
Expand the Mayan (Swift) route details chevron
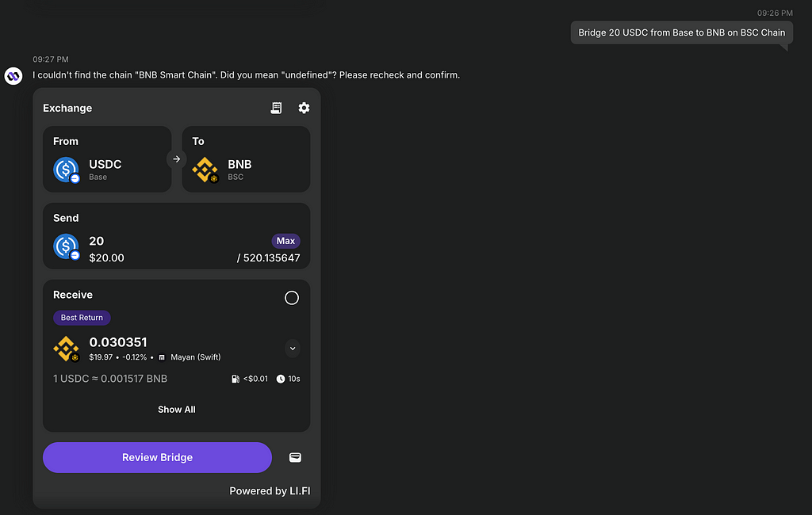pyautogui.click(x=293, y=349)
